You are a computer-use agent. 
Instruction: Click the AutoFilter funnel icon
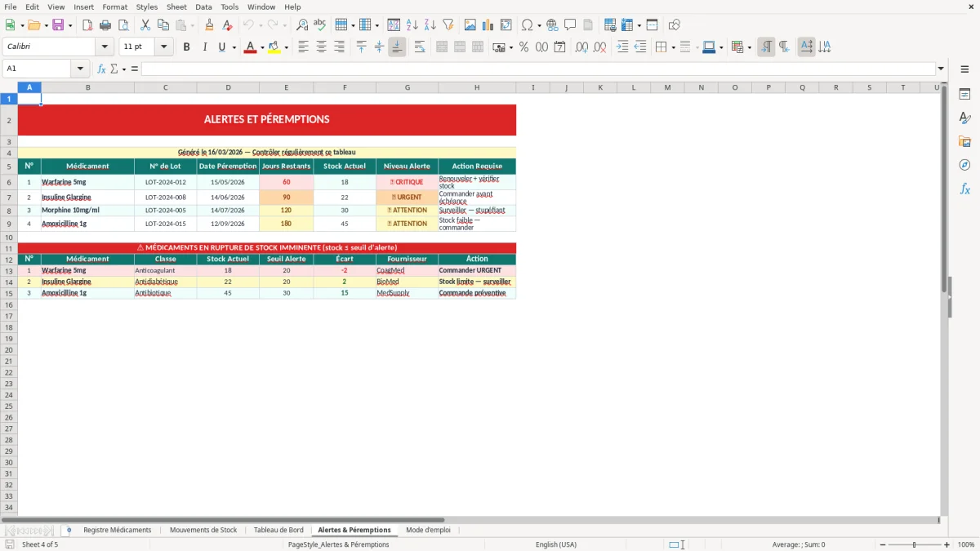tap(448, 24)
